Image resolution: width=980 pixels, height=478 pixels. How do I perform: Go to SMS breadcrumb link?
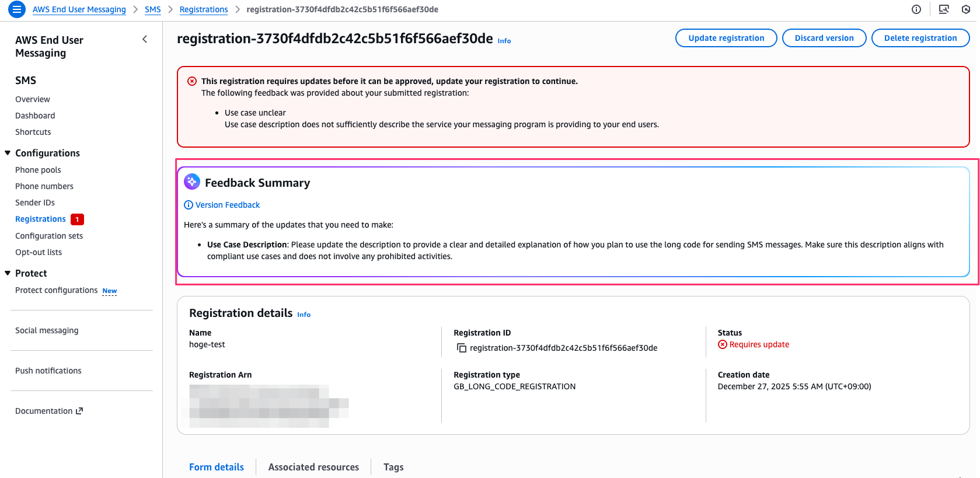coord(153,9)
